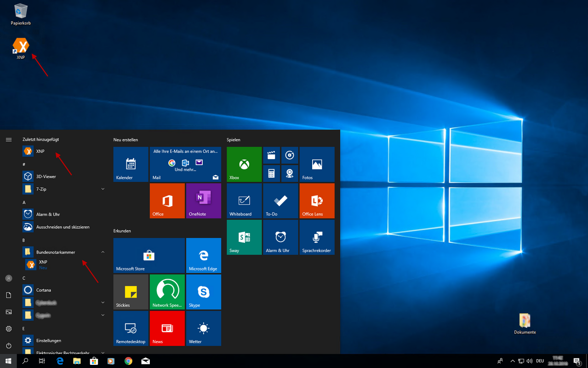The image size is (588, 368).
Task: Open the calculator small tile
Action: click(271, 173)
